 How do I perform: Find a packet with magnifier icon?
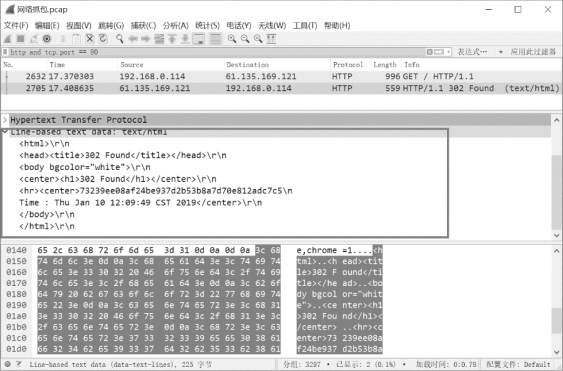[120, 39]
